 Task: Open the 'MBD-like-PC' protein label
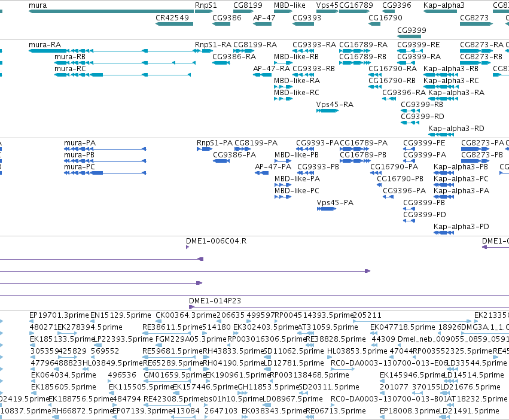tap(297, 191)
